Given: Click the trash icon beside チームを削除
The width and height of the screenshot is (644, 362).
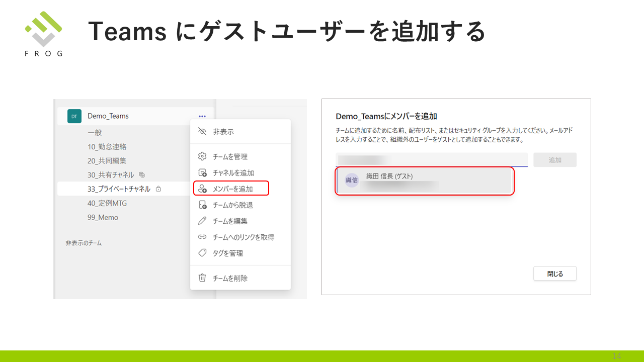Looking at the screenshot, I should (x=202, y=278).
